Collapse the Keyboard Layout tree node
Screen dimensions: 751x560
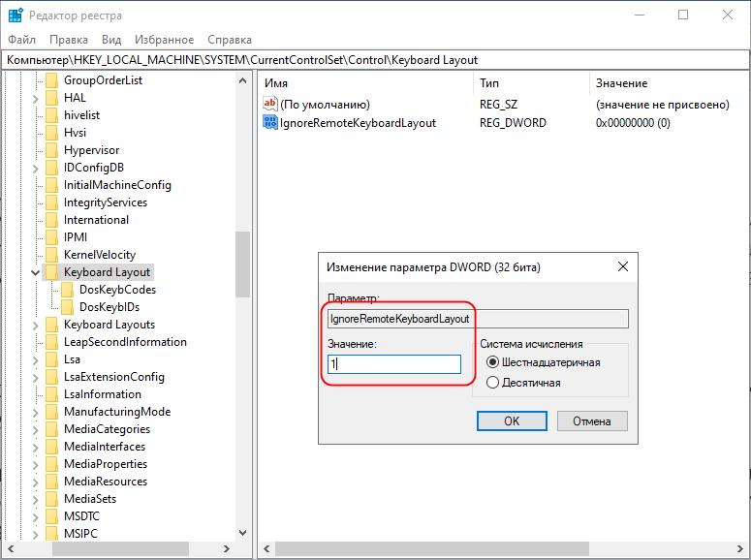[35, 272]
